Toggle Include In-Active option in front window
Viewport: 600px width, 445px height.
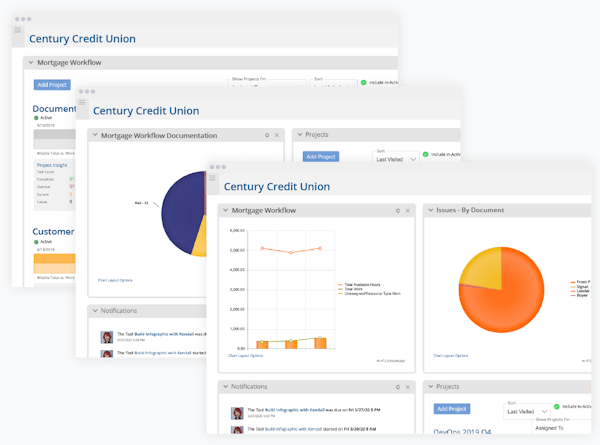pos(556,406)
